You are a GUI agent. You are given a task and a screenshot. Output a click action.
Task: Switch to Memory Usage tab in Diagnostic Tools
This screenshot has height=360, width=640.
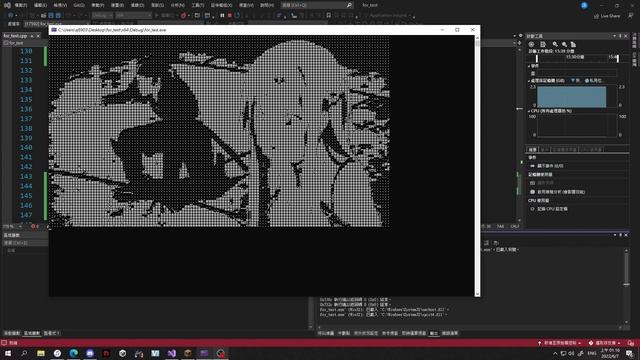(x=565, y=149)
